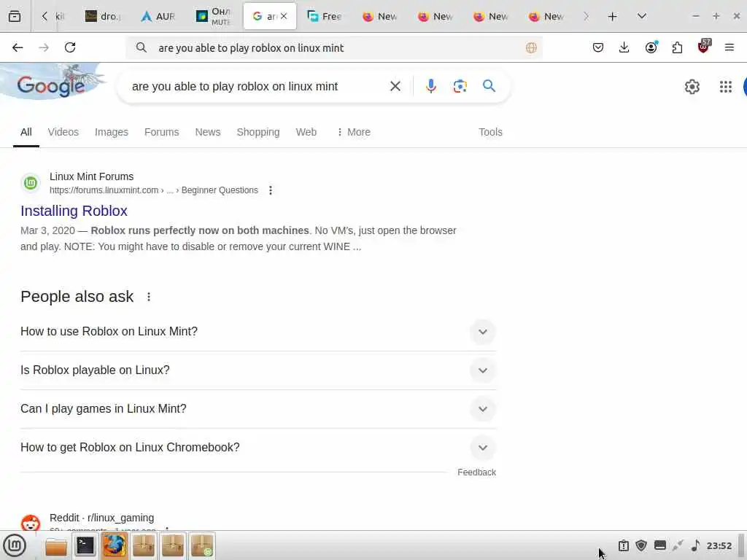Open the Firefox hamburger menu
Screen dimensions: 747x560
(x=729, y=47)
